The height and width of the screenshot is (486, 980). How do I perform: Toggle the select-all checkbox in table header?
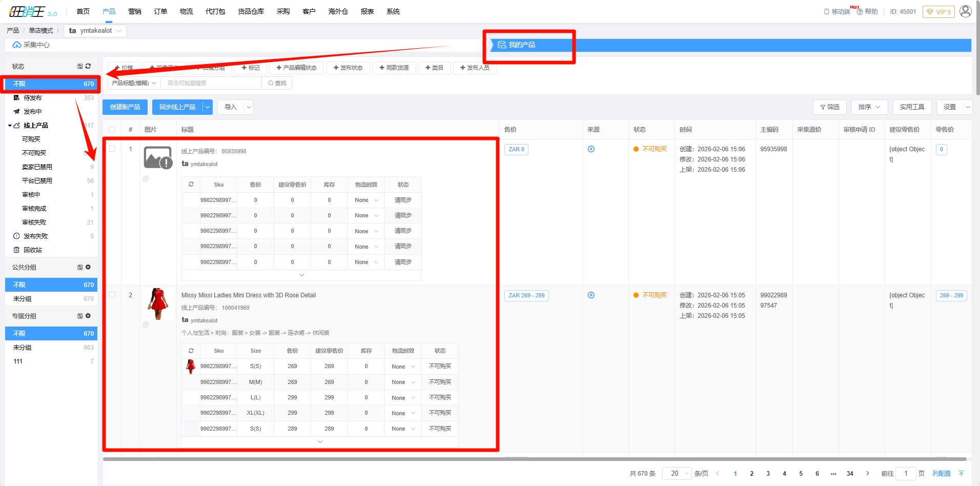(x=112, y=130)
